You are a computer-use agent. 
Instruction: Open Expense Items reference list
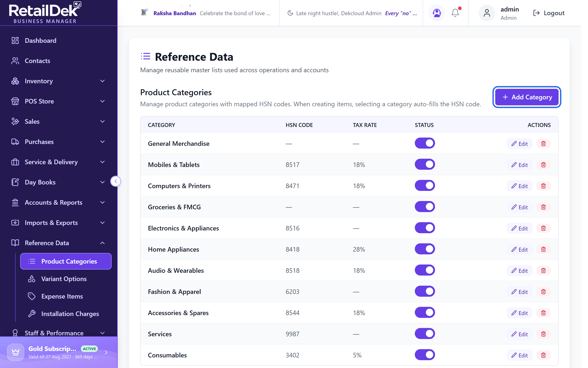coord(66,296)
